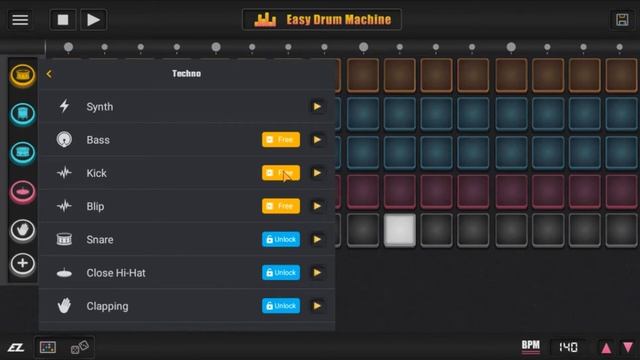This screenshot has height=360, width=640.
Task: Select the second cyan drum track icon
Action: (23, 153)
